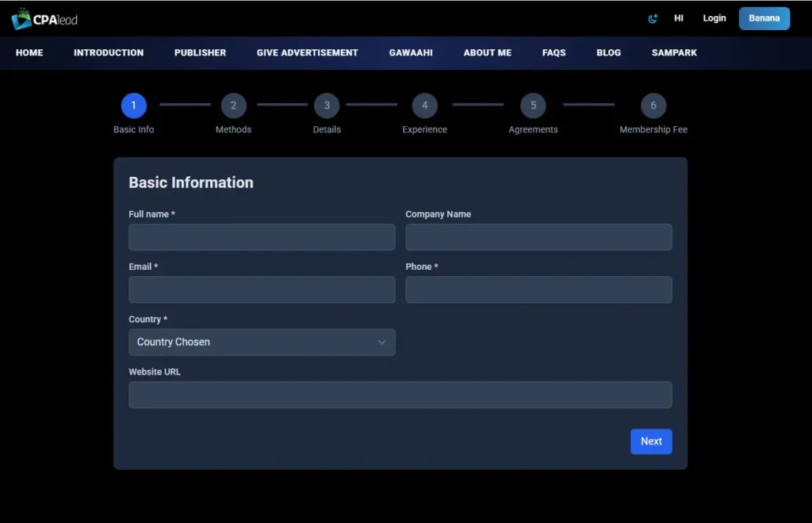Click the Agreements step label
812x523 pixels.
(x=533, y=129)
